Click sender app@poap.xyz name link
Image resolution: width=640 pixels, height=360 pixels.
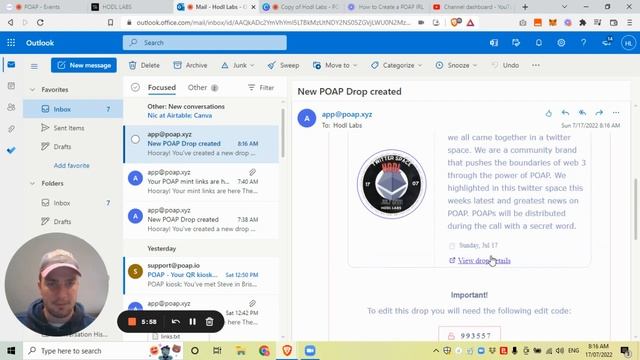[x=347, y=114]
